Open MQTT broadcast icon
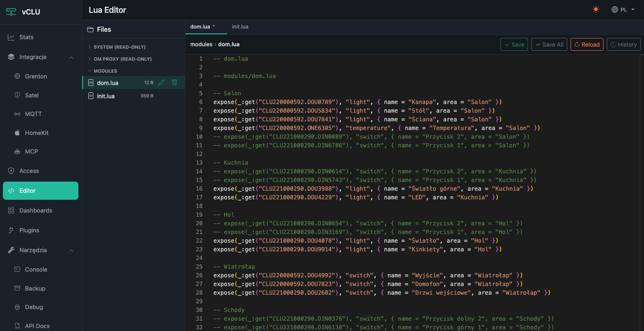Image resolution: width=644 pixels, height=331 pixels. (17, 114)
